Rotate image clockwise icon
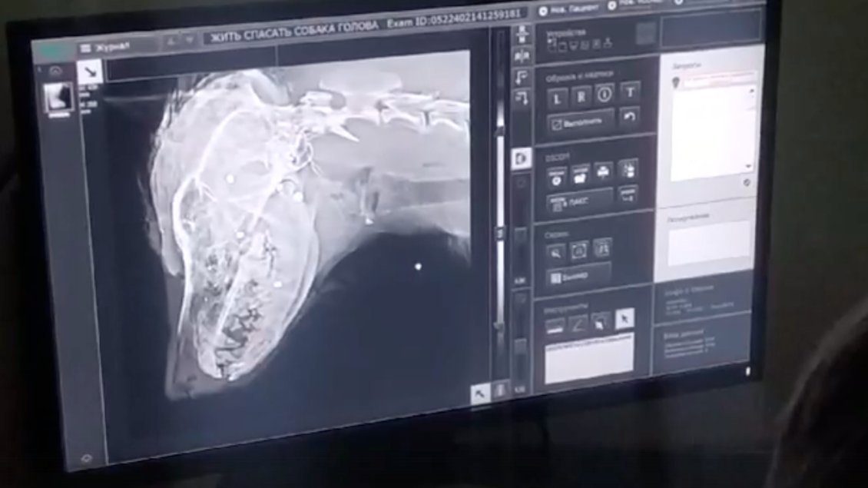Screen dimensions: 868x488 point(522,97)
